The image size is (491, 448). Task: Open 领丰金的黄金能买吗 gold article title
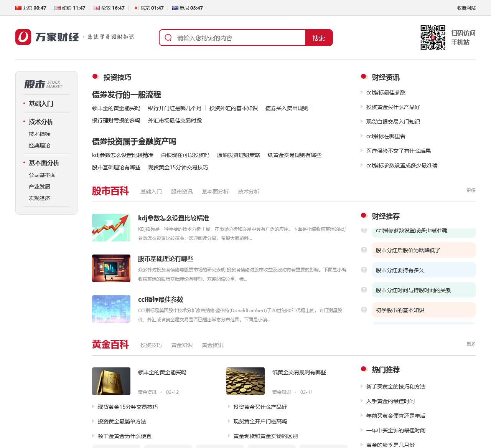tap(162, 372)
